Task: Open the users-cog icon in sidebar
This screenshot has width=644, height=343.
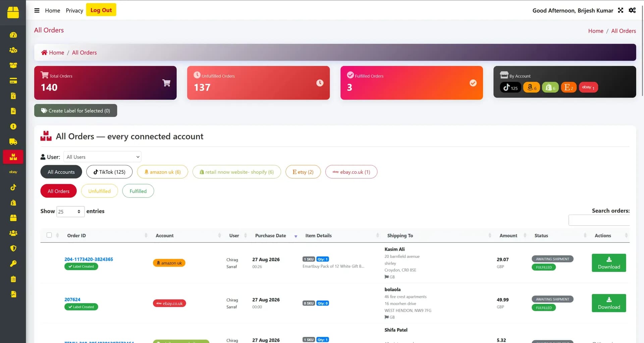Action: 13,50
